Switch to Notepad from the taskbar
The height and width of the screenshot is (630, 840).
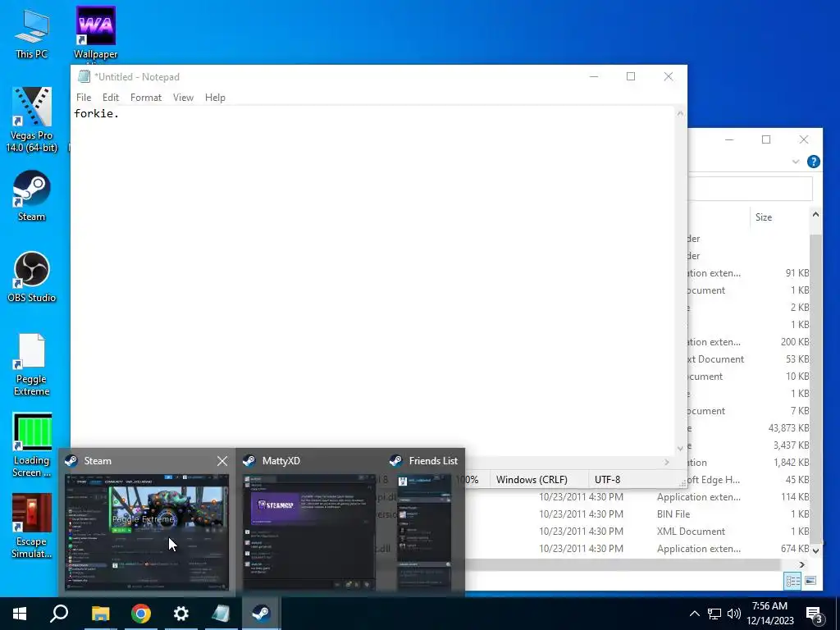tap(221, 614)
